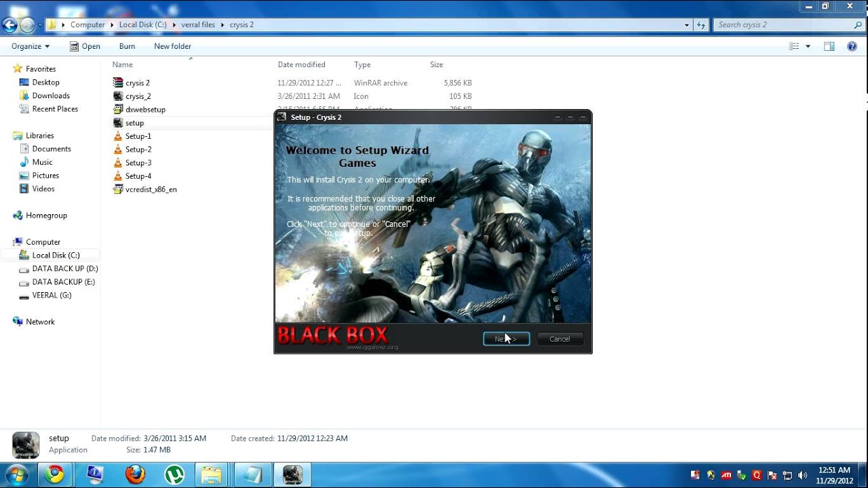Click the Open toolbar button
This screenshot has width=868, height=488.
coord(85,46)
